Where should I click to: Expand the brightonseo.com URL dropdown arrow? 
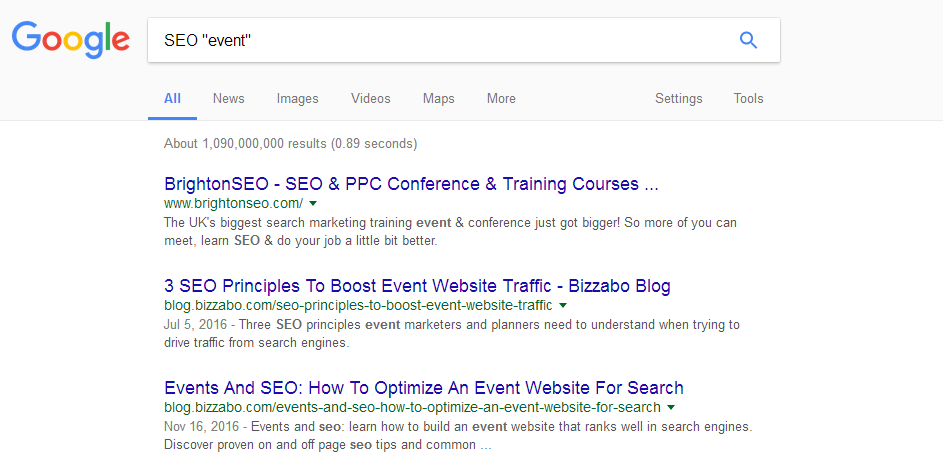tap(313, 203)
